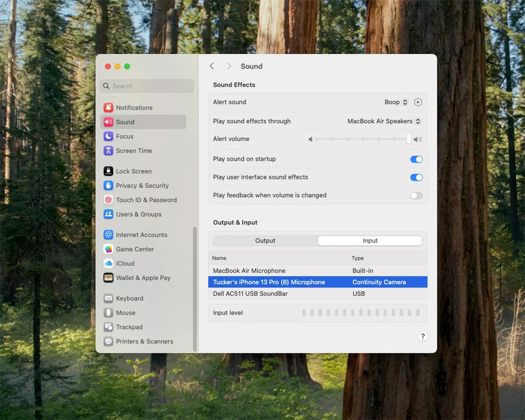Select Dell AC511 USB SoundBar input
Image resolution: width=525 pixels, height=420 pixels.
(x=318, y=294)
